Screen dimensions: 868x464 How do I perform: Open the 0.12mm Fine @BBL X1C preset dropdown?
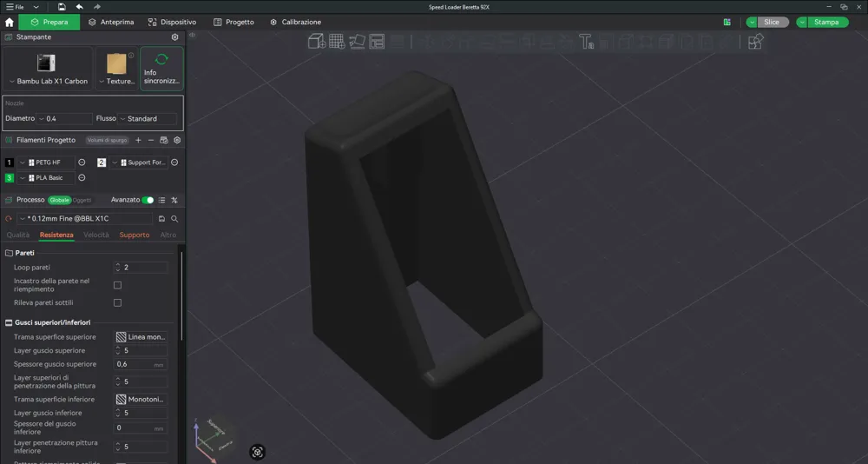[x=84, y=219]
